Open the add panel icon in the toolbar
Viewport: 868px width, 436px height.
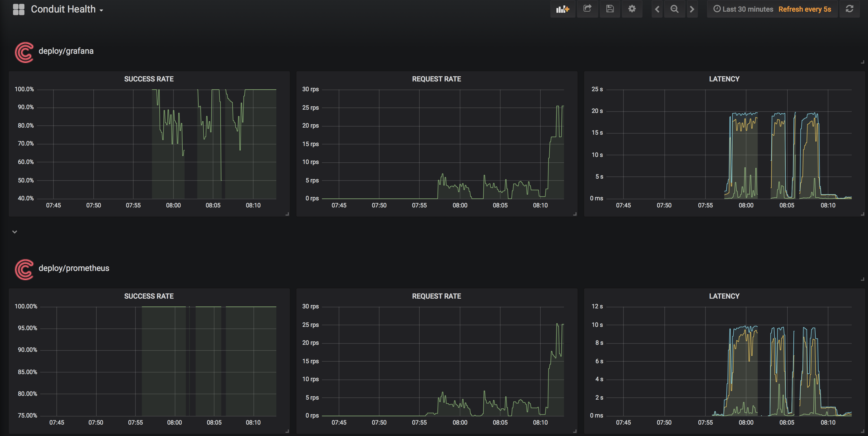click(563, 9)
